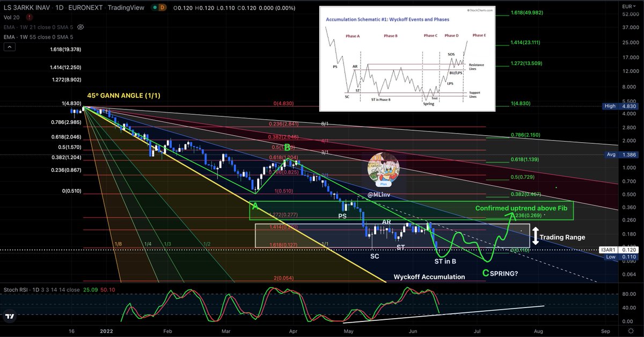Select the Vol 20 indicator legend
This screenshot has width=644, height=337.
pyautogui.click(x=12, y=17)
